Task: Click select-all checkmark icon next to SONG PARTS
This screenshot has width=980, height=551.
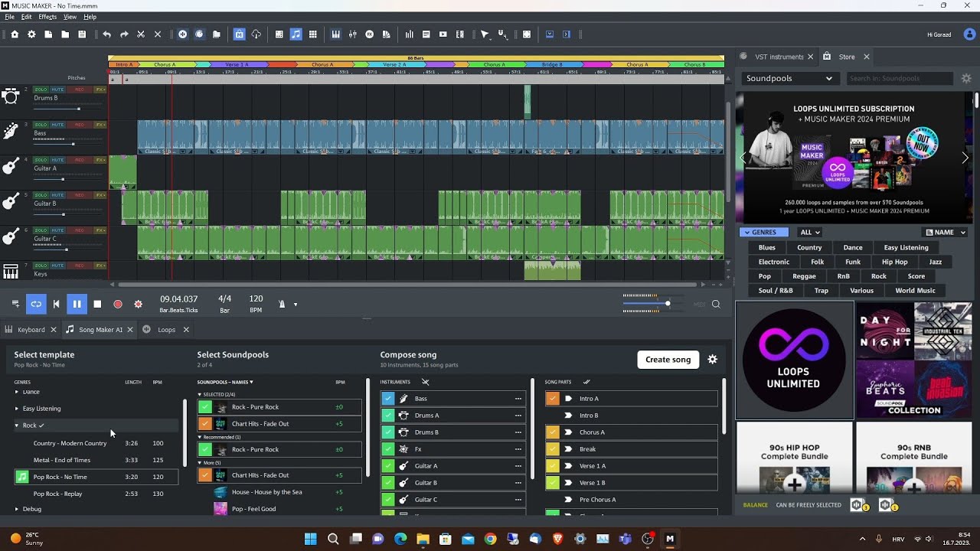Action: pos(586,382)
